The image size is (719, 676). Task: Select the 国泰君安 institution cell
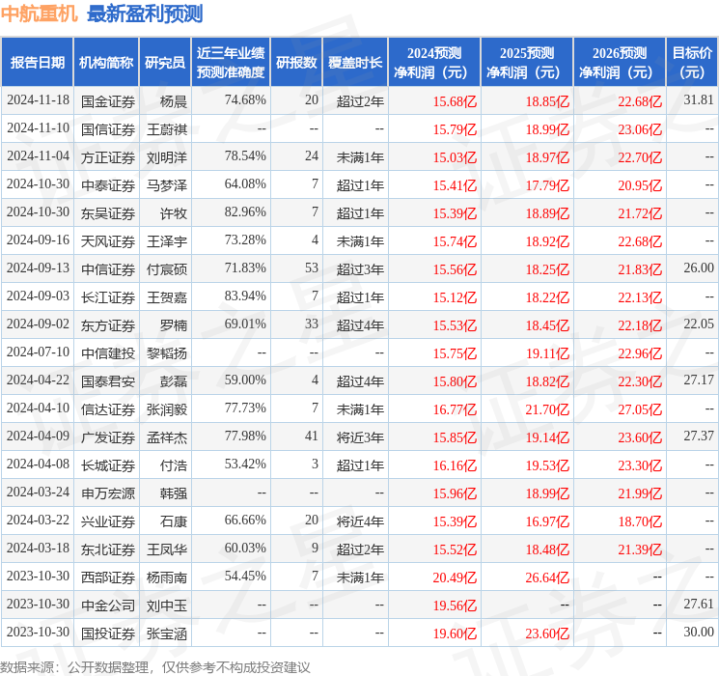[x=108, y=381]
